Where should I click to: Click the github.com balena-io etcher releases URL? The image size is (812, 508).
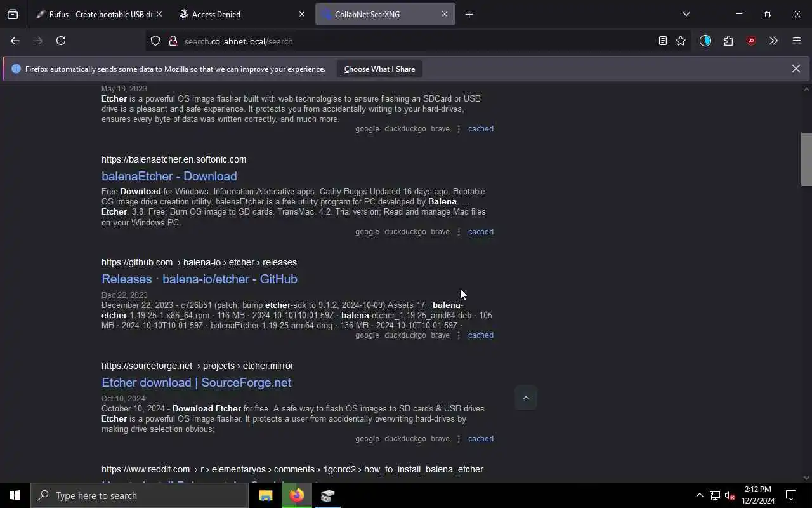199,262
